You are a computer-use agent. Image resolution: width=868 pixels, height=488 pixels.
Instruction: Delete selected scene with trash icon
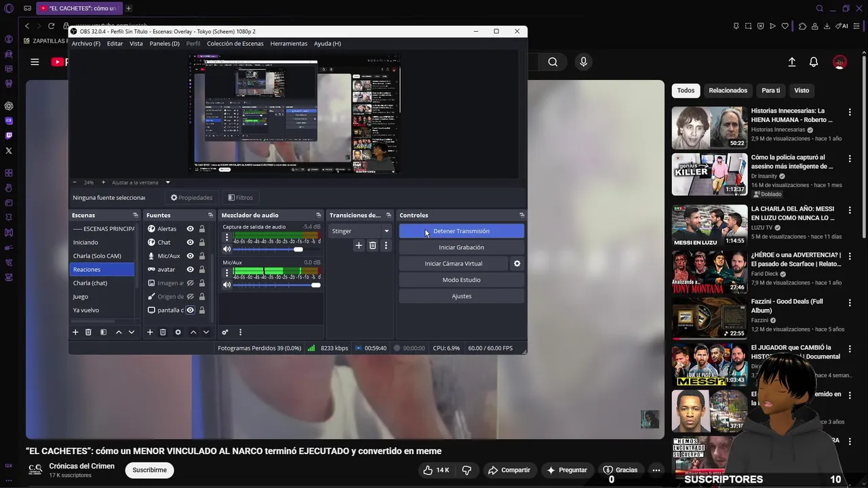88,332
